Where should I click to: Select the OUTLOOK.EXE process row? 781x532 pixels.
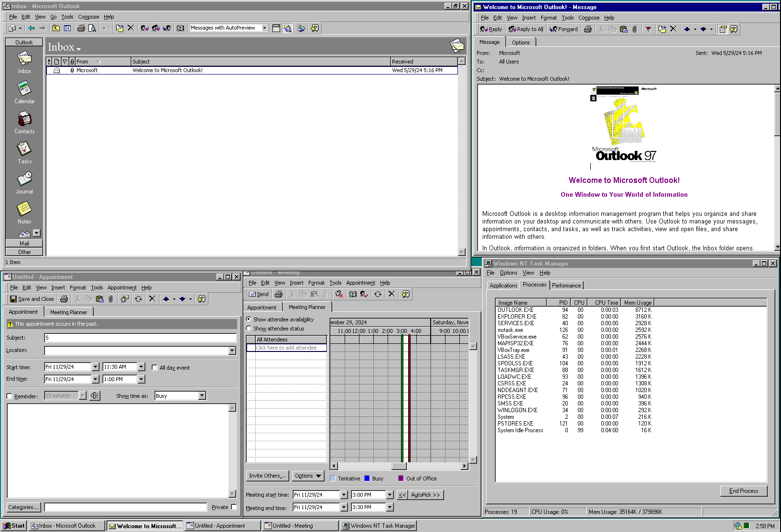point(575,310)
